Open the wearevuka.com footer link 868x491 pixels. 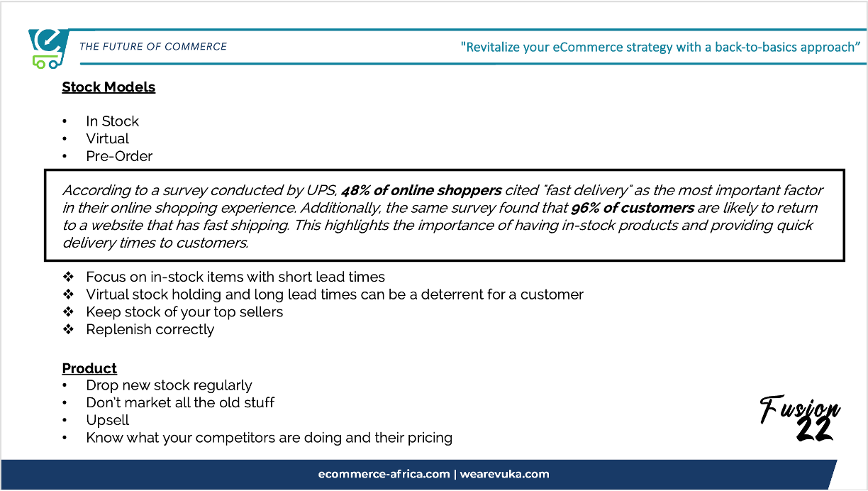[x=506, y=474]
